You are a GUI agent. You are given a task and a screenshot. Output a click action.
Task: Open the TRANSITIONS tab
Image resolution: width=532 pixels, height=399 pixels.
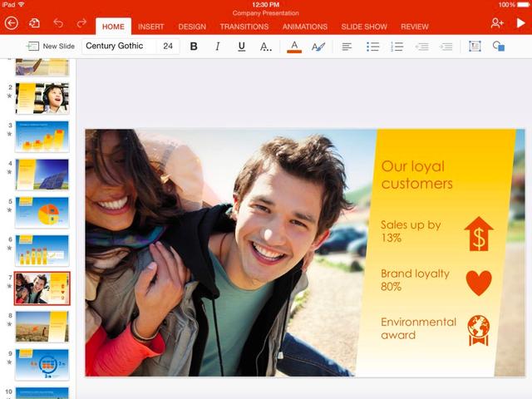pos(244,27)
